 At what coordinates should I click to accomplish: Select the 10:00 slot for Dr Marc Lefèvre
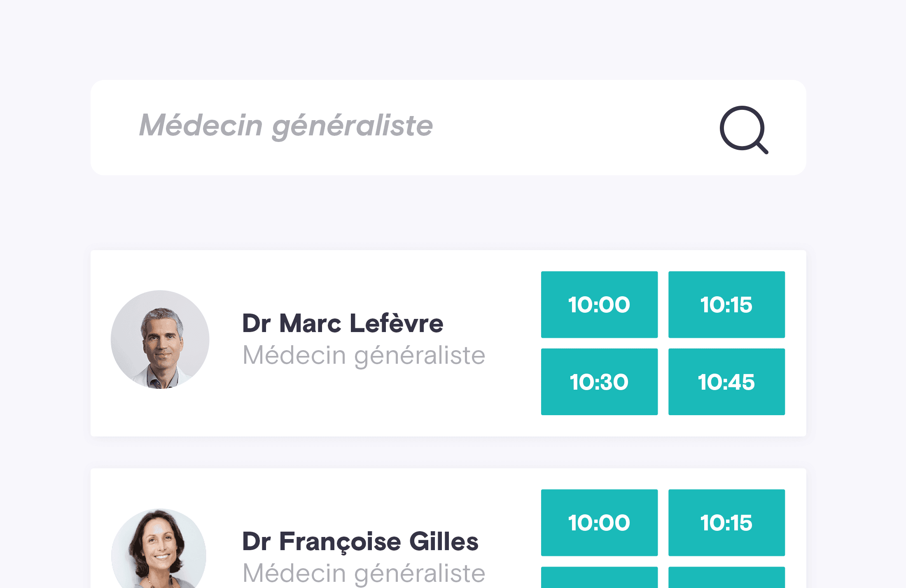(599, 304)
